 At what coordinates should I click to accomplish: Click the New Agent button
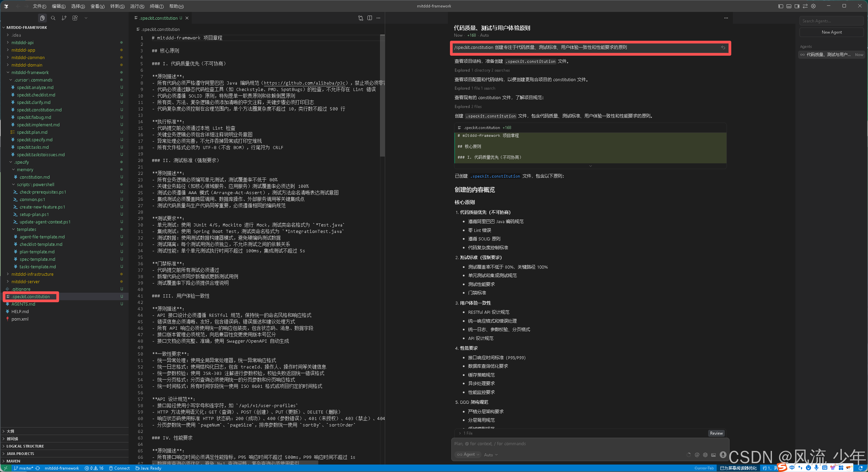(x=831, y=32)
